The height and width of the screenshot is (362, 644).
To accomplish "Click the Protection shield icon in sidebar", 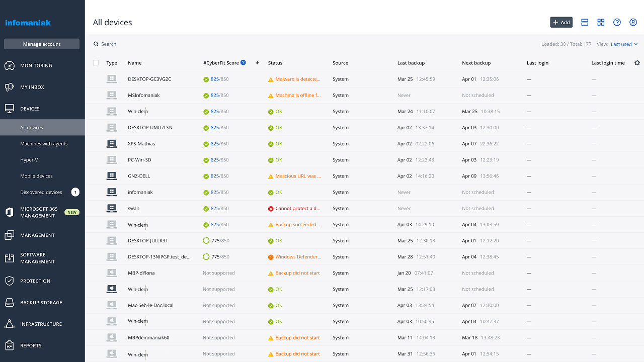I will [x=10, y=281].
